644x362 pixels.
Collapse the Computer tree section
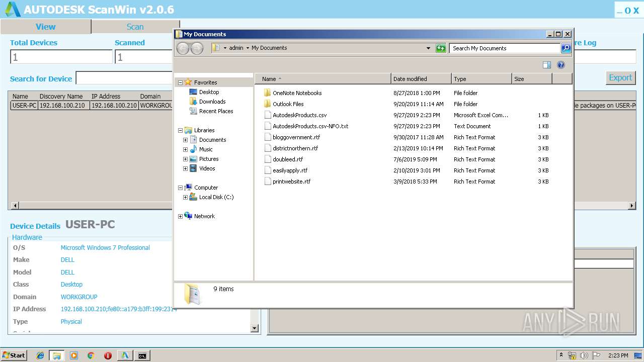click(180, 188)
